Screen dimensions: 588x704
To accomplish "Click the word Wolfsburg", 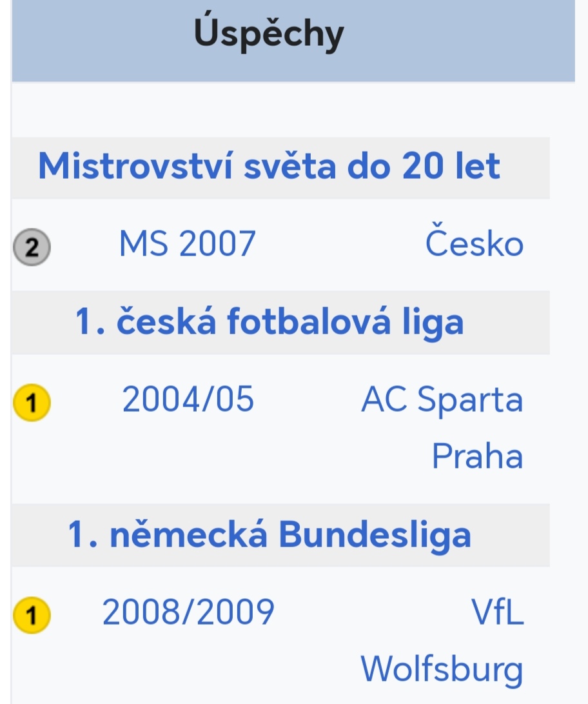I will 442,670.
